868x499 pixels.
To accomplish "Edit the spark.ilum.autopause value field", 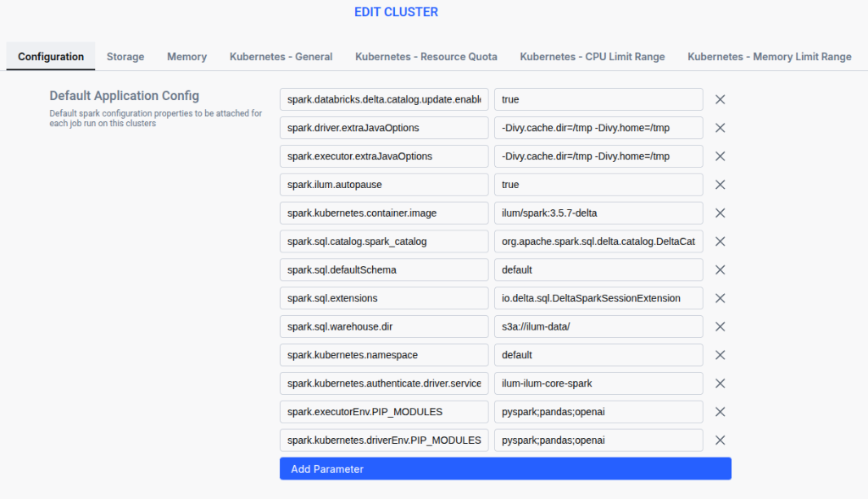I will (598, 184).
